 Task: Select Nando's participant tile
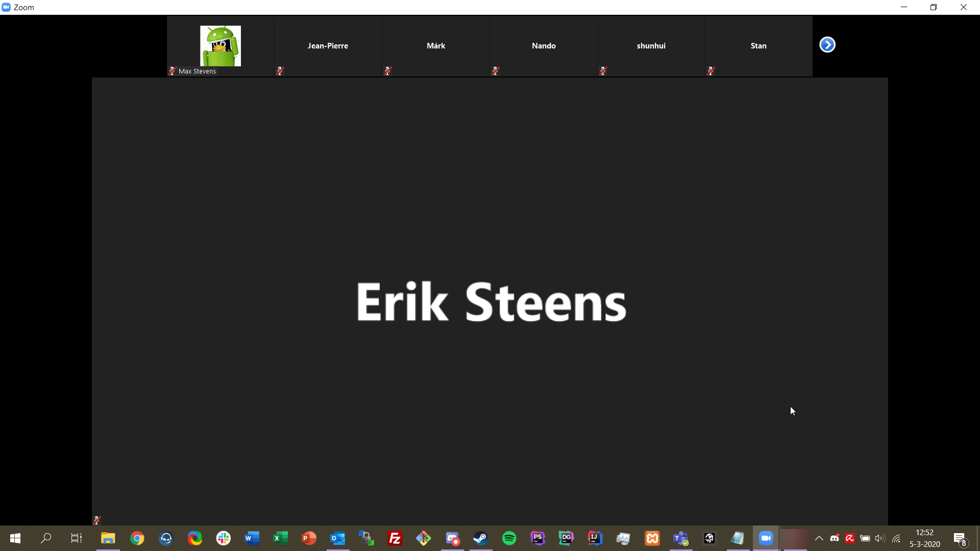point(544,46)
